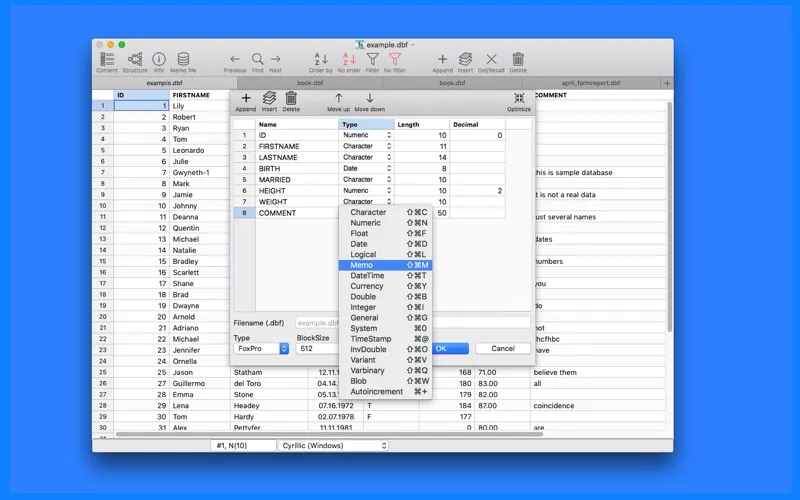This screenshot has width=800, height=500.
Task: Choose Autoincrement in the type menu
Action: [x=386, y=392]
